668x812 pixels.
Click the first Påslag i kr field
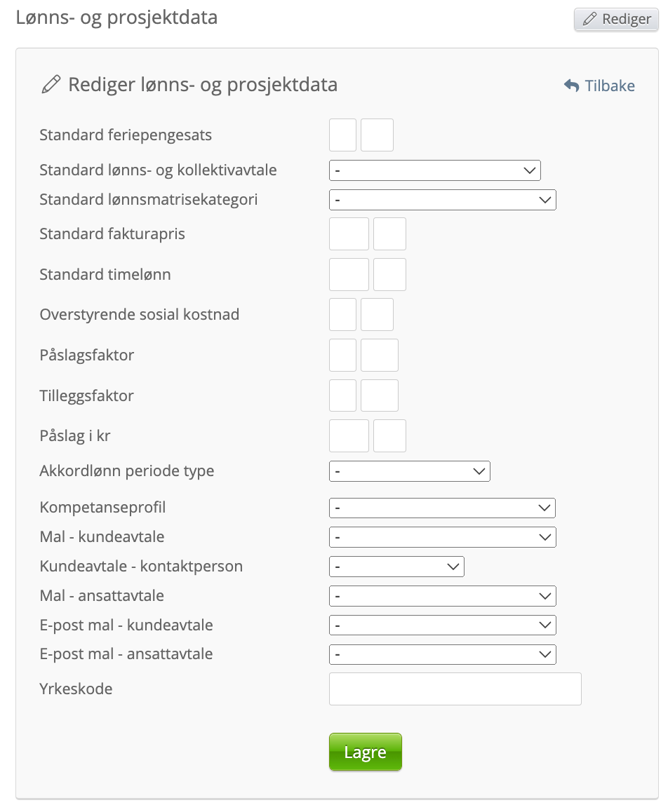point(349,435)
